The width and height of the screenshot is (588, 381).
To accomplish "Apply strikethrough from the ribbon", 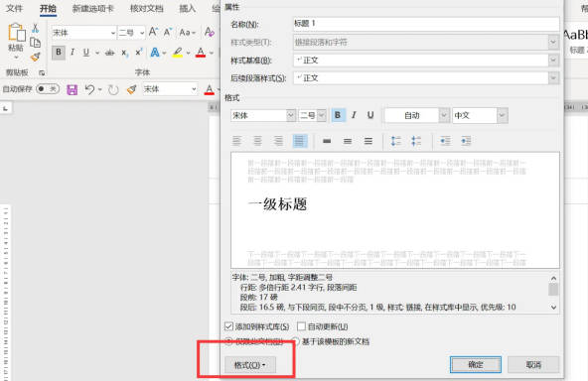I will [109, 53].
